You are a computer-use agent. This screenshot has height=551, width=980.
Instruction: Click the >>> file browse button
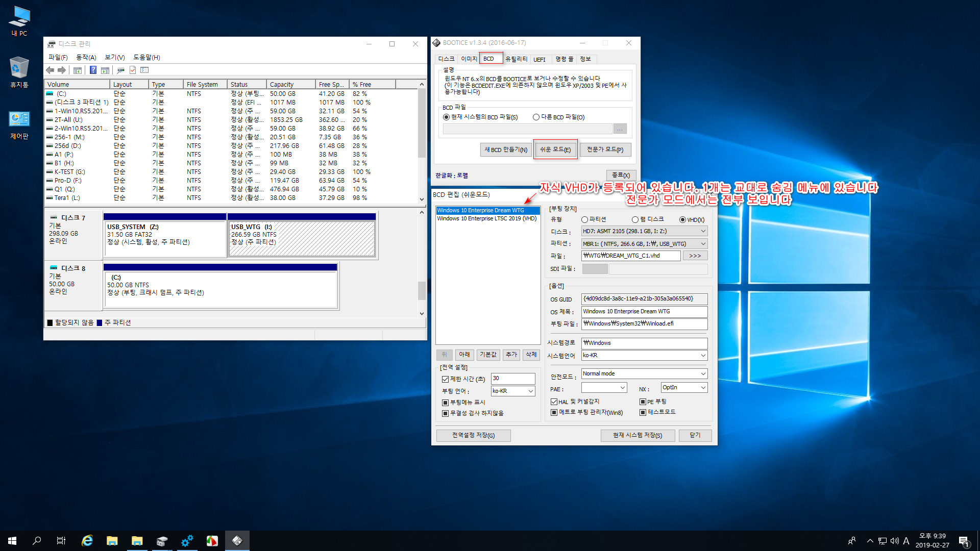coord(695,256)
